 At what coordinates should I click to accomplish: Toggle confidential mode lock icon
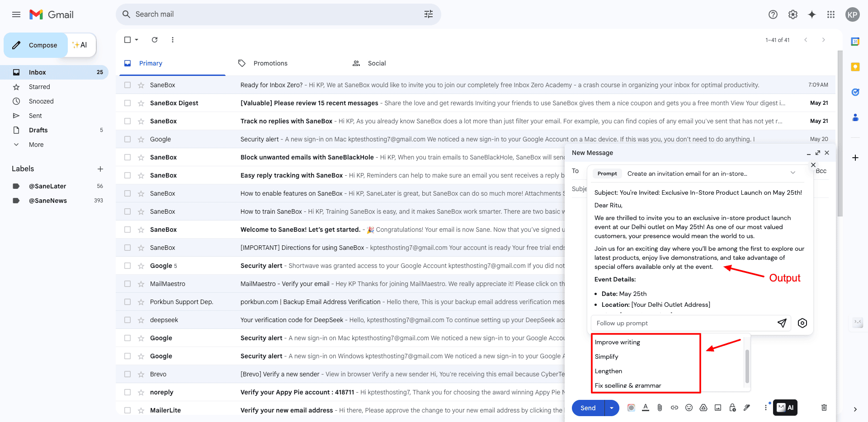click(x=732, y=408)
